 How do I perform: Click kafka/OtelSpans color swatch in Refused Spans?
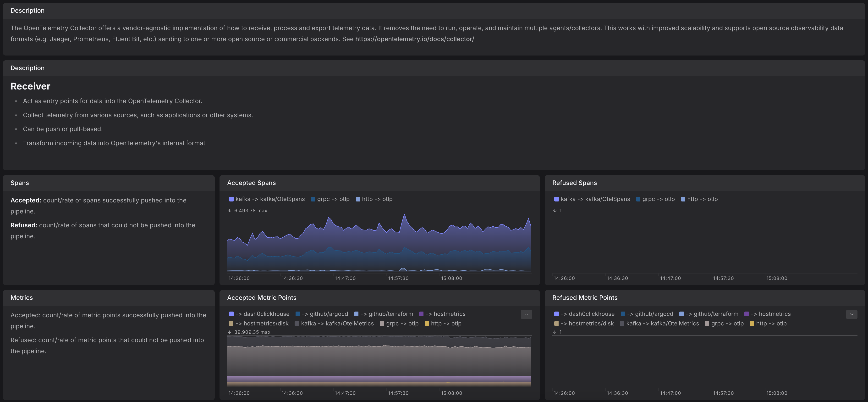(x=556, y=199)
